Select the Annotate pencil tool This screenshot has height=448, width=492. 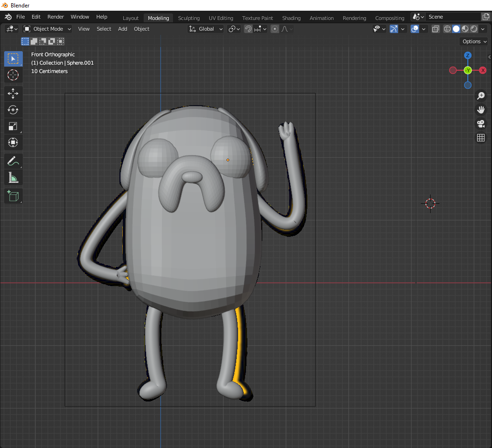pyautogui.click(x=13, y=161)
